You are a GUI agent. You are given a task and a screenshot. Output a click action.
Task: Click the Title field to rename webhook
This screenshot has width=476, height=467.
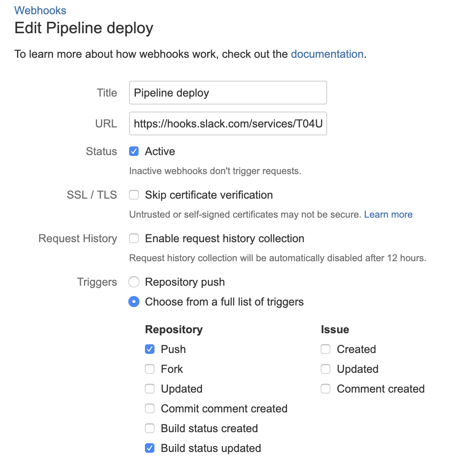point(228,93)
